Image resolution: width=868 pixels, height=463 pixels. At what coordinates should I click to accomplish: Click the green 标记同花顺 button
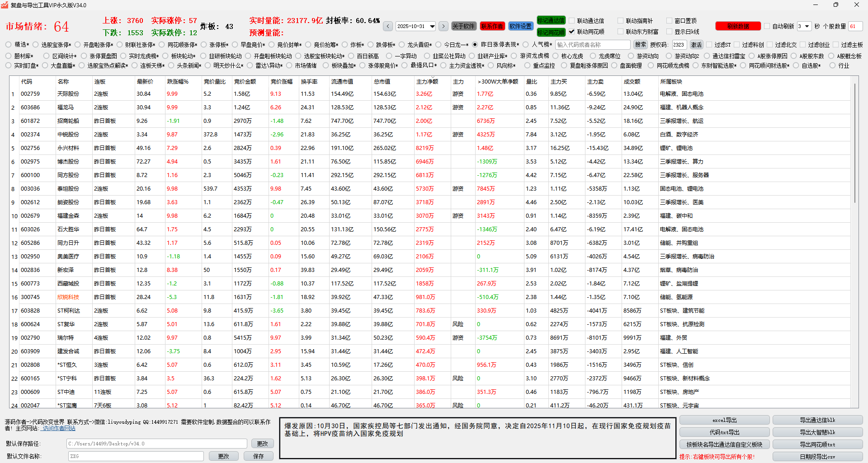[551, 32]
